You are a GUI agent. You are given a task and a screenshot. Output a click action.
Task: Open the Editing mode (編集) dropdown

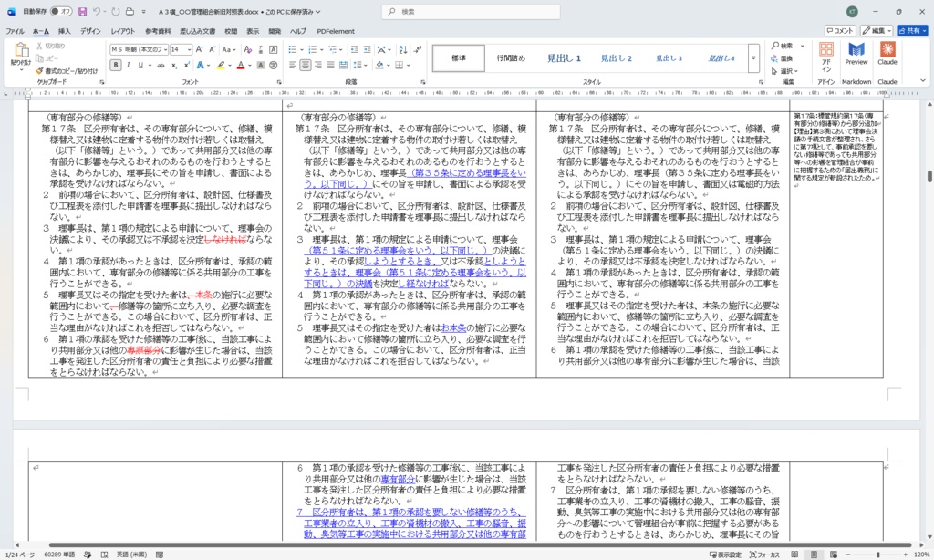point(877,30)
